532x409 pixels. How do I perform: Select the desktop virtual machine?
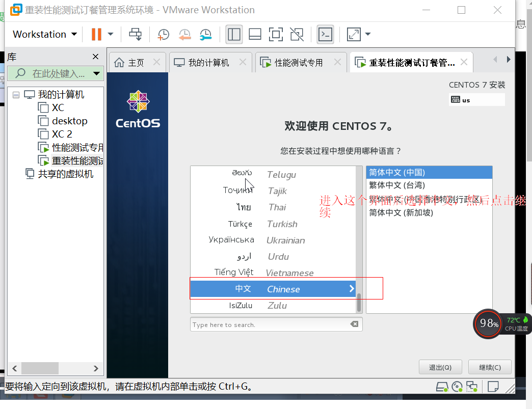click(63, 121)
